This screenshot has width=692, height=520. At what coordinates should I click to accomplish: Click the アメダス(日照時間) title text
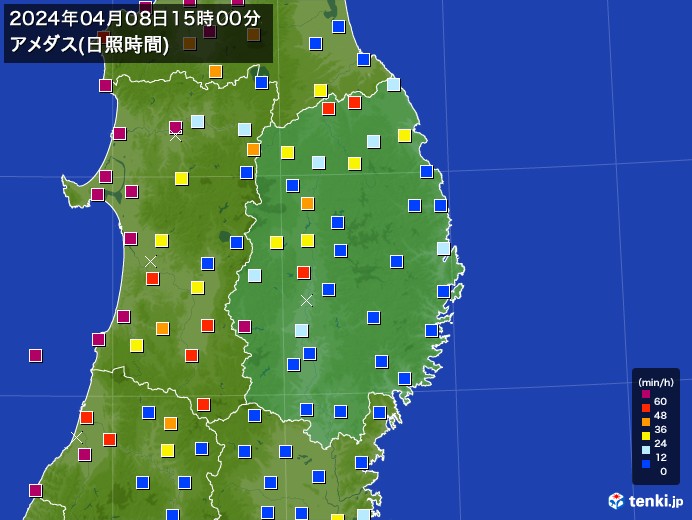click(89, 45)
